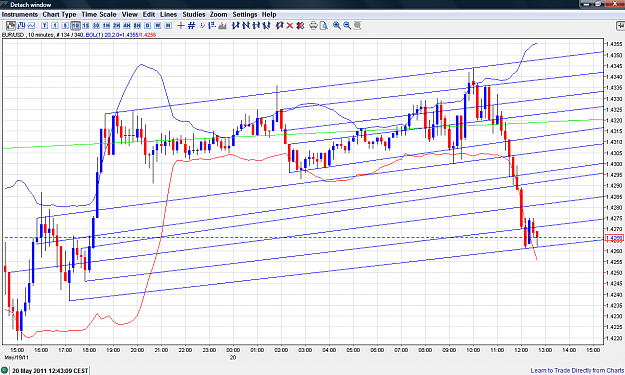The image size is (625, 375).
Task: Select the 5 minute timeframe button
Action: click(x=65, y=26)
